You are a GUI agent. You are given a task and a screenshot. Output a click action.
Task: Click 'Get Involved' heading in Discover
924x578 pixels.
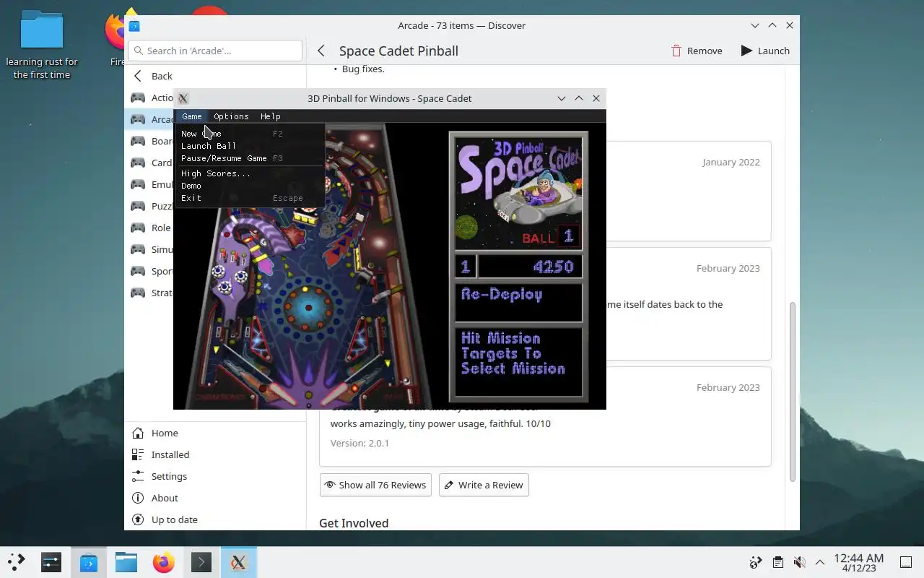pyautogui.click(x=354, y=523)
